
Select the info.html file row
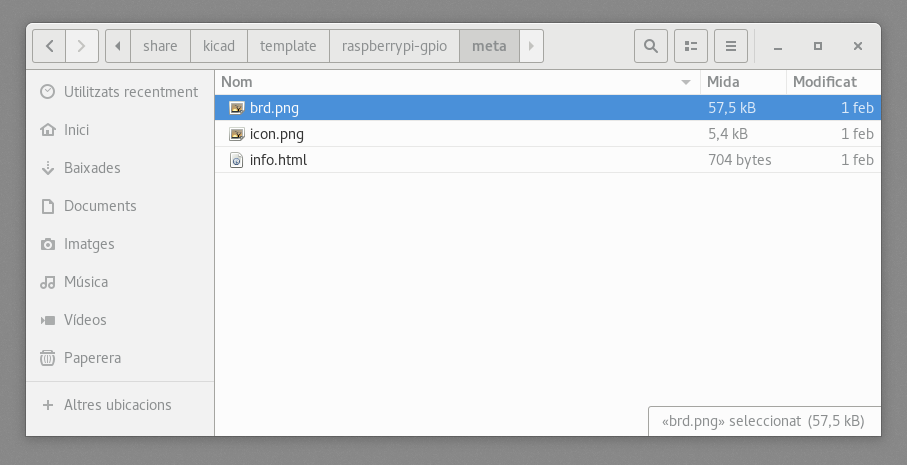(548, 160)
